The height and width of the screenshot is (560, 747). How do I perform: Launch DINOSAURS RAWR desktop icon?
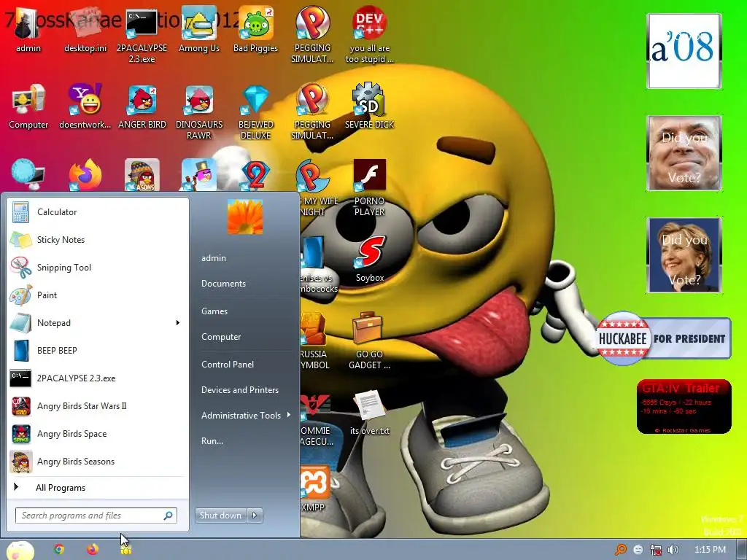click(199, 112)
